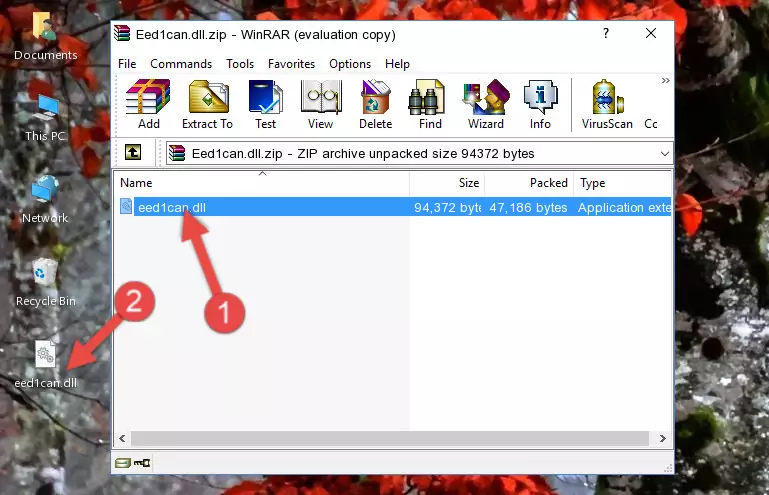Select eed1can.dll file on the desktop
769x495 pixels.
pyautogui.click(x=45, y=365)
